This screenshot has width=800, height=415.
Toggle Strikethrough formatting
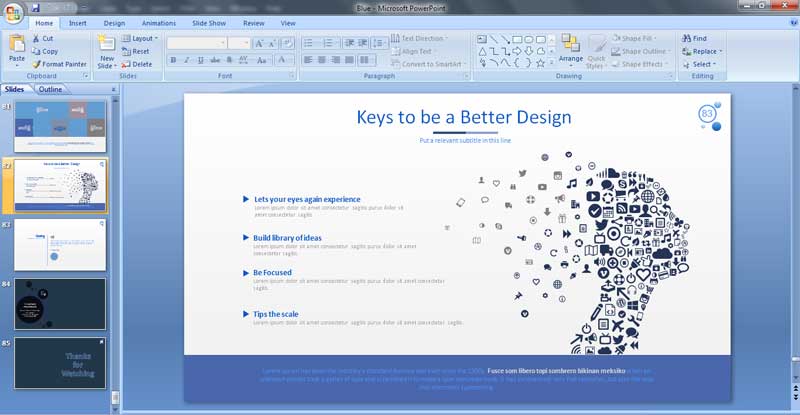tap(215, 60)
